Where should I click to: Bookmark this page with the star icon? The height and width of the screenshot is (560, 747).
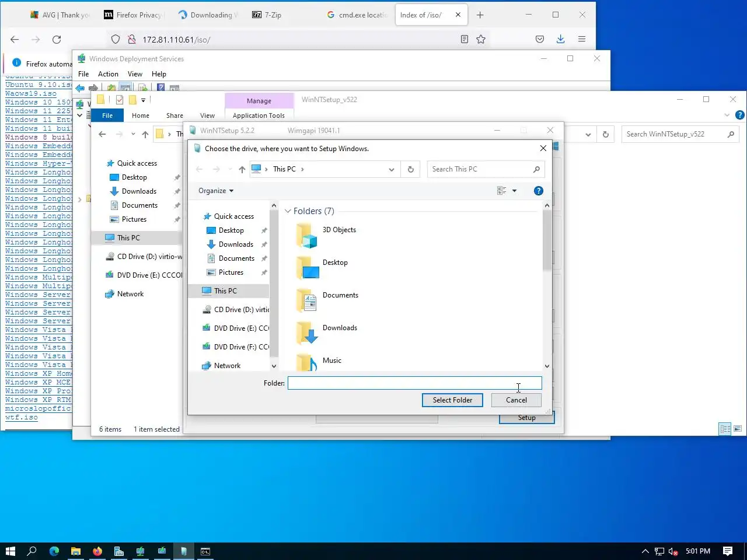[481, 39]
